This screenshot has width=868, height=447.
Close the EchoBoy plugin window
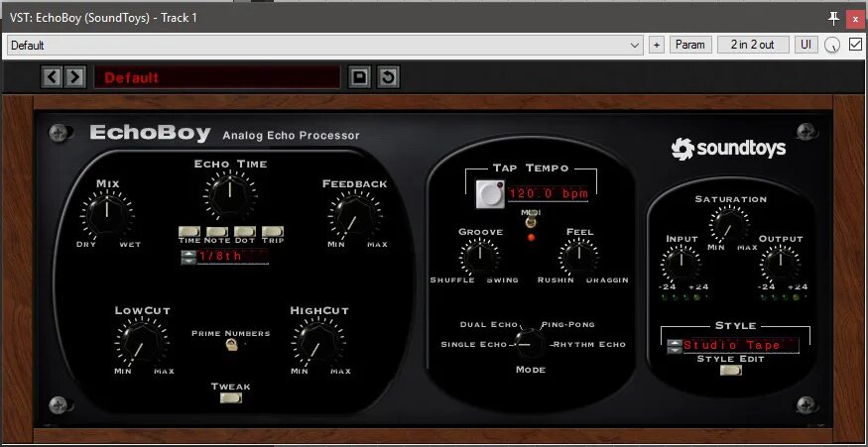pos(855,19)
